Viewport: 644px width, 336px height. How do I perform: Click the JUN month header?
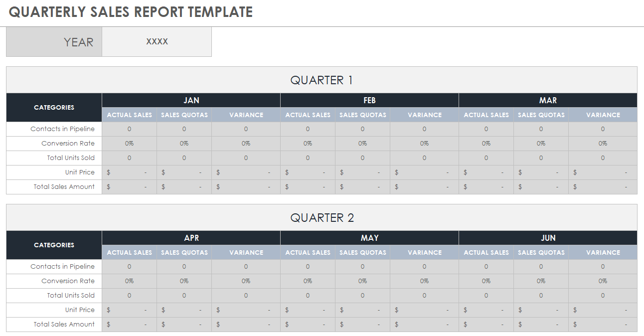548,238
